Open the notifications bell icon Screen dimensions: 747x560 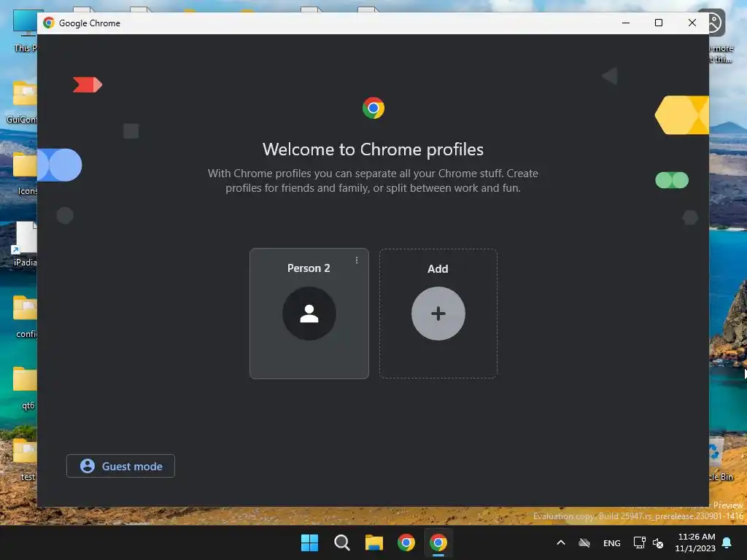coord(727,542)
